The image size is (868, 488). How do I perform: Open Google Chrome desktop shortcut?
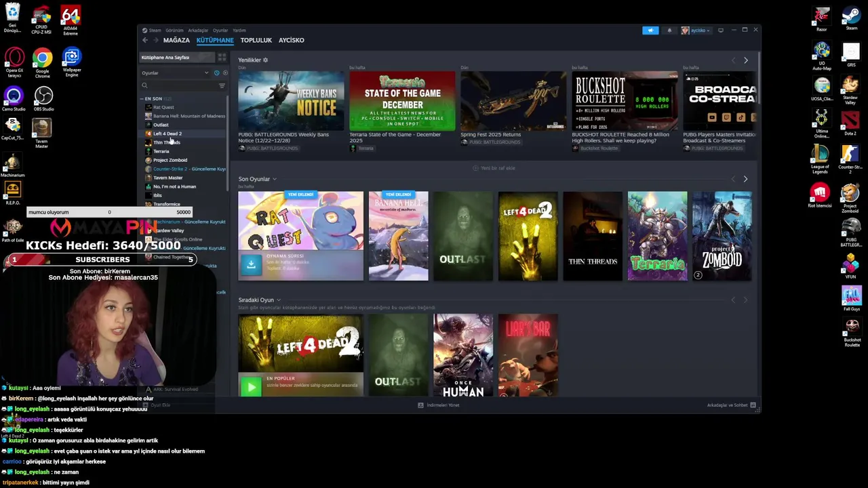pyautogui.click(x=42, y=64)
